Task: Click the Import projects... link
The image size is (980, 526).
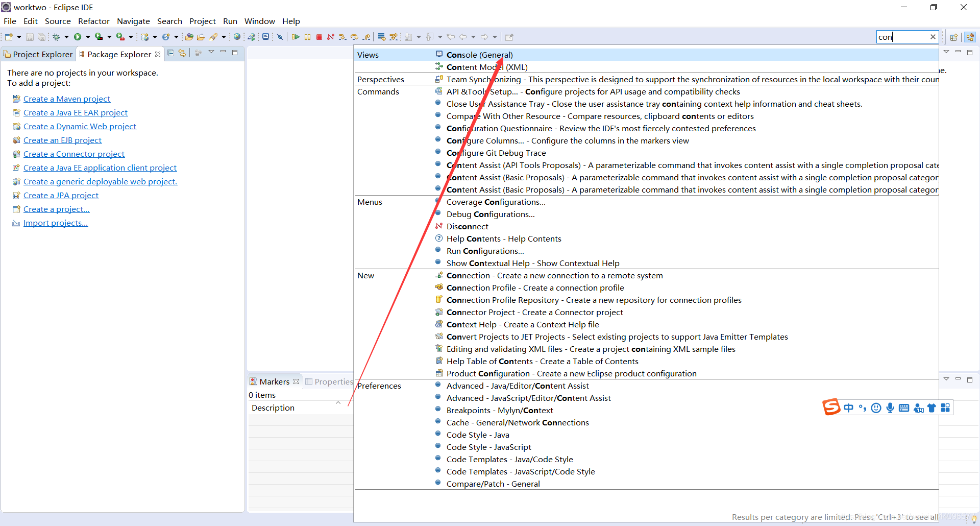Action: click(56, 223)
